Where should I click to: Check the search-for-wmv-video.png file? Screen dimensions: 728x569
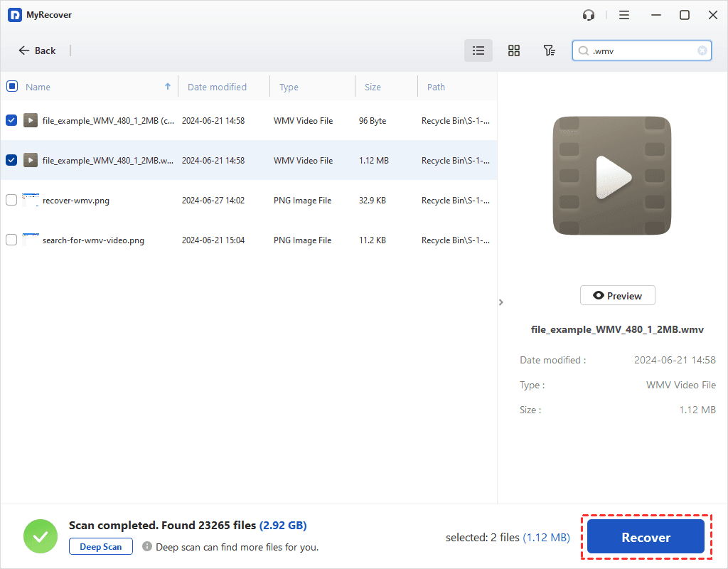pos(11,240)
